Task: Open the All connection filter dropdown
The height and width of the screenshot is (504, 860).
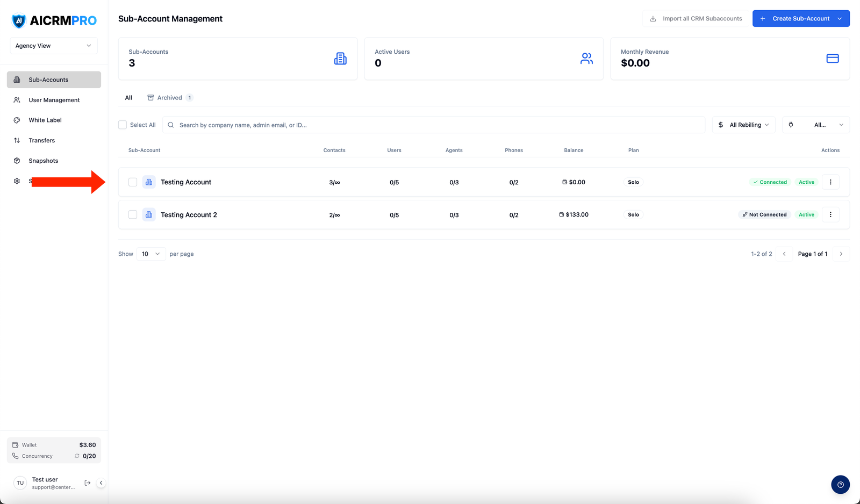Action: coord(816,125)
